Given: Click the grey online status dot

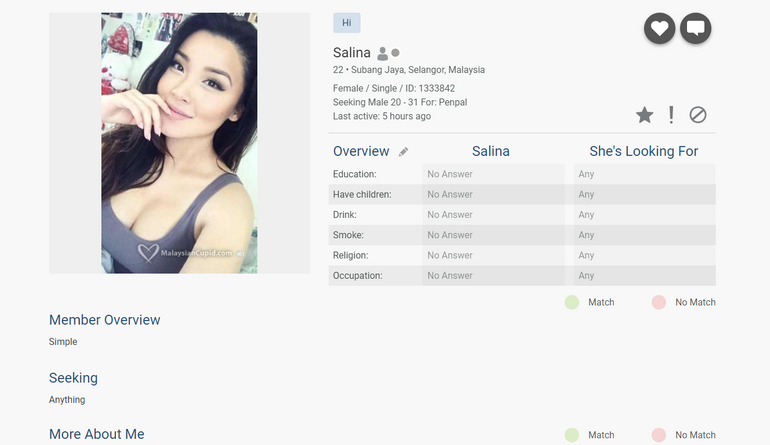Looking at the screenshot, I should 395,53.
